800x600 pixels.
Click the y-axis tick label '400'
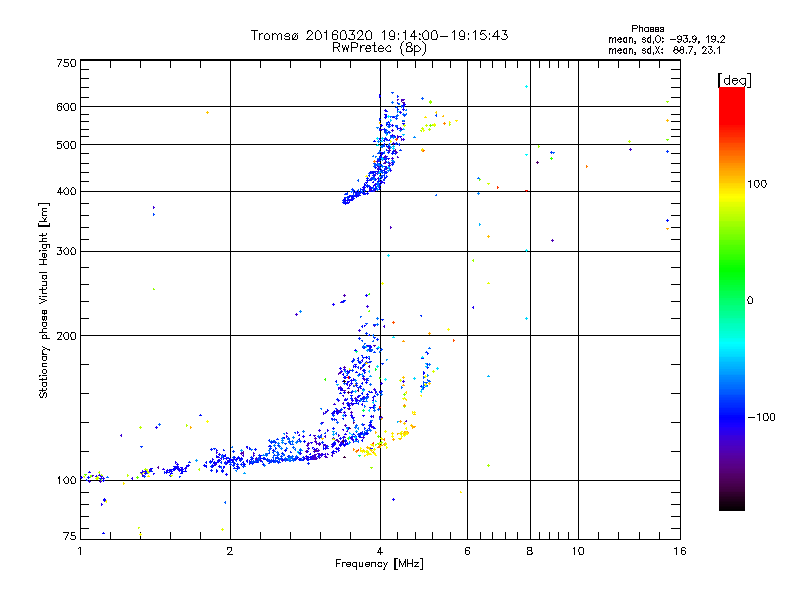tap(66, 192)
